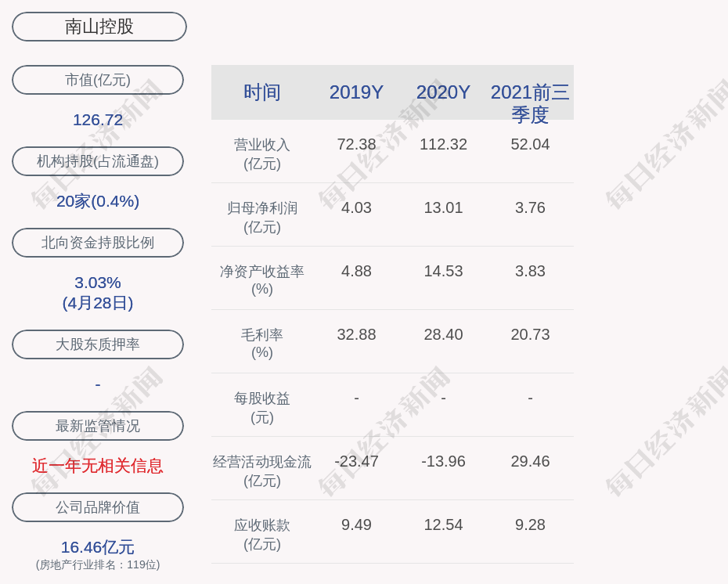Click net profit value 4.03
The width and height of the screenshot is (728, 584).
pos(357,208)
